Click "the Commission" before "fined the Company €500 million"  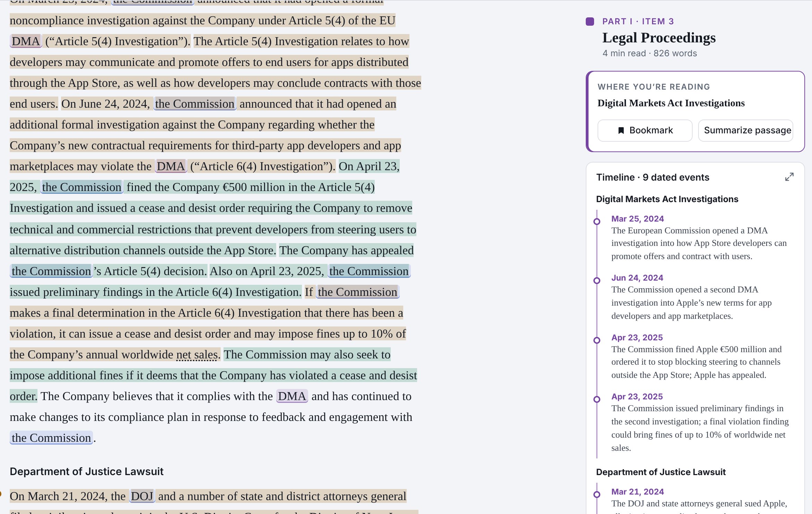coord(82,187)
